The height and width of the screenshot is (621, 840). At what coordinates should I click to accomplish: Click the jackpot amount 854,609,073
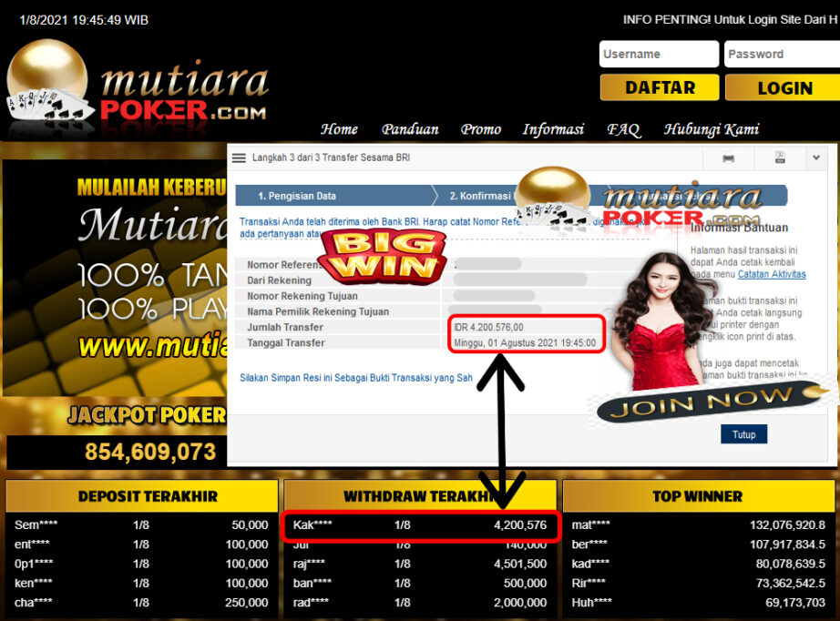click(x=150, y=452)
